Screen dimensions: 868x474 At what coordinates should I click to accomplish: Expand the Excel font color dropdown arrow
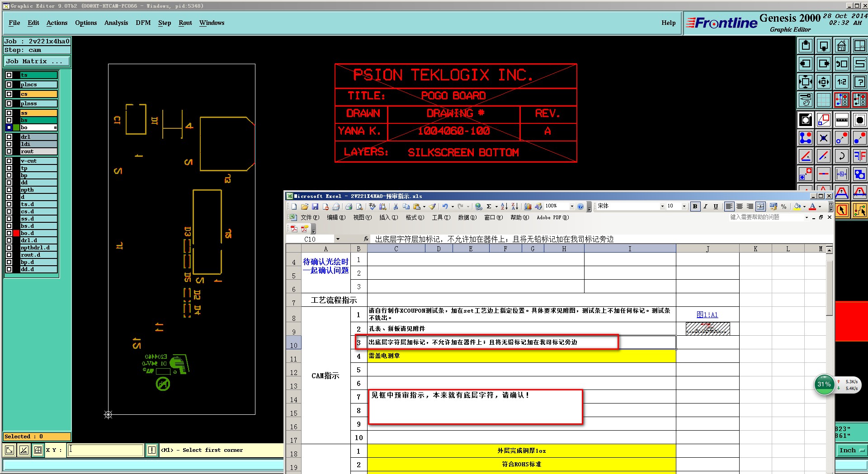[820, 207]
